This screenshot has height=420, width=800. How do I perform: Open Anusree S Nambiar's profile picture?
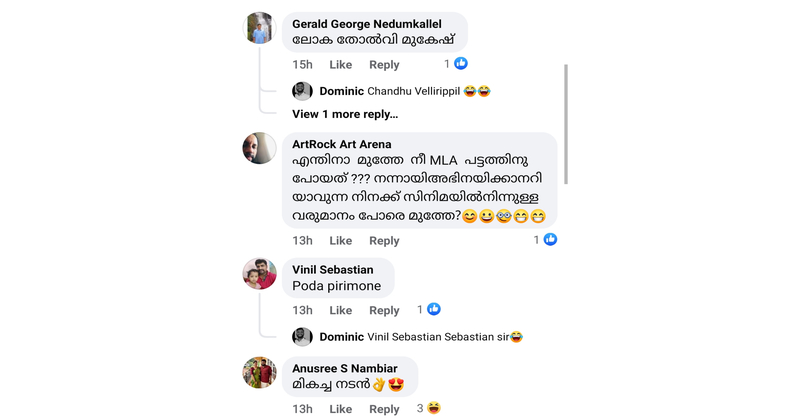point(259,373)
